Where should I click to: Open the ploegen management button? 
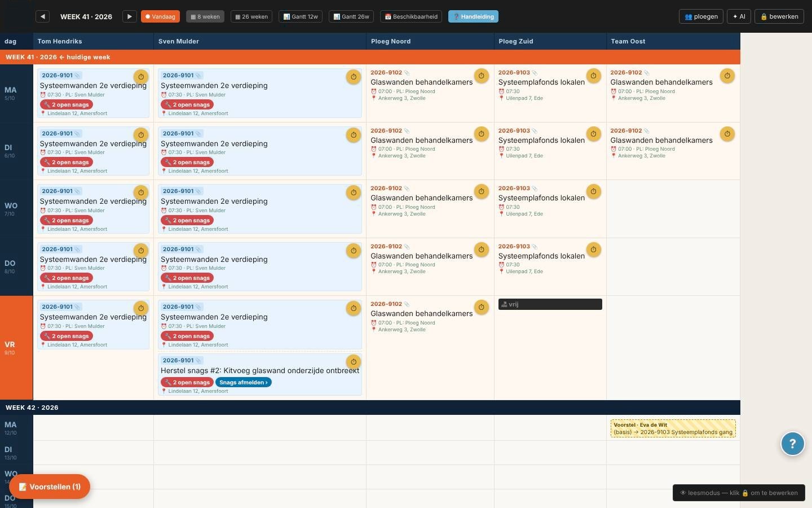(701, 16)
